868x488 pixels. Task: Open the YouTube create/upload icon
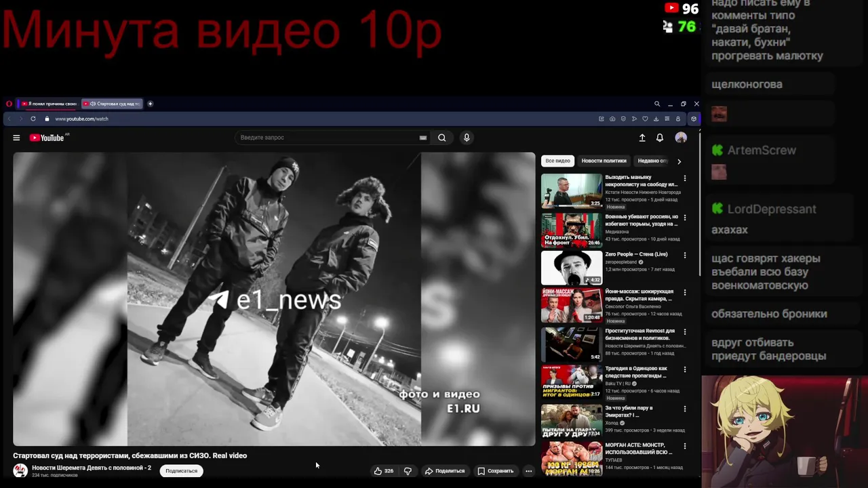coord(642,138)
